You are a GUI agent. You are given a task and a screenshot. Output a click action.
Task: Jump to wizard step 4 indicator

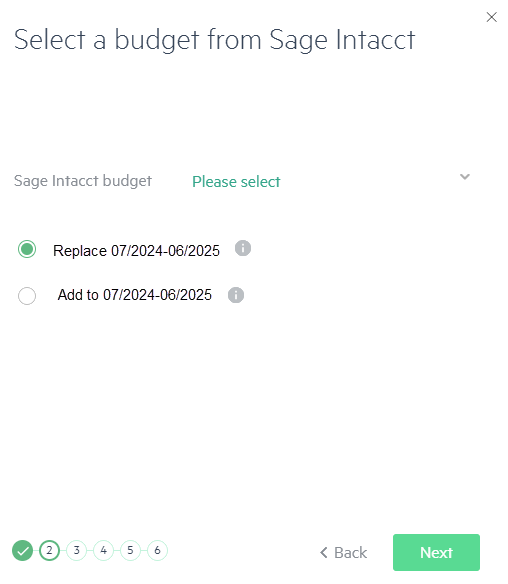pyautogui.click(x=103, y=550)
